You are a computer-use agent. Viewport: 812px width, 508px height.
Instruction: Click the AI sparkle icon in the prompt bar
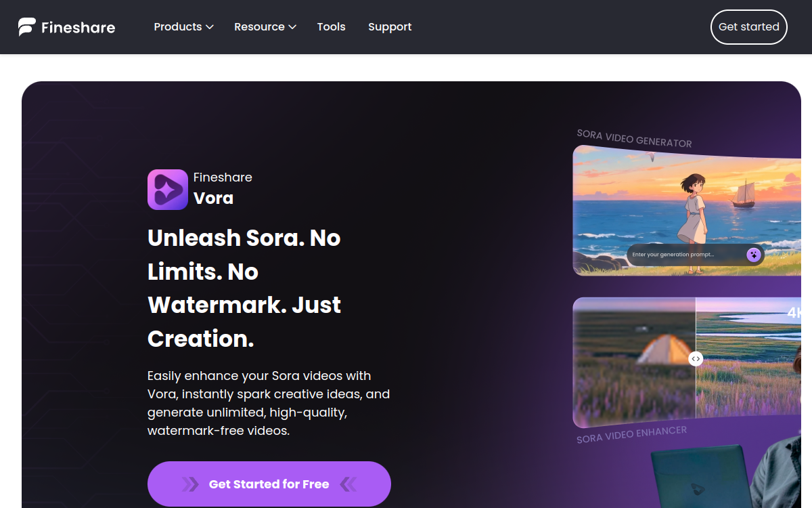pos(753,255)
